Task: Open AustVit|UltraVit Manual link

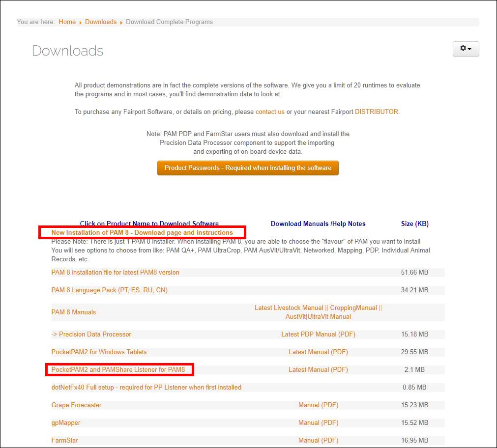Action: point(318,317)
